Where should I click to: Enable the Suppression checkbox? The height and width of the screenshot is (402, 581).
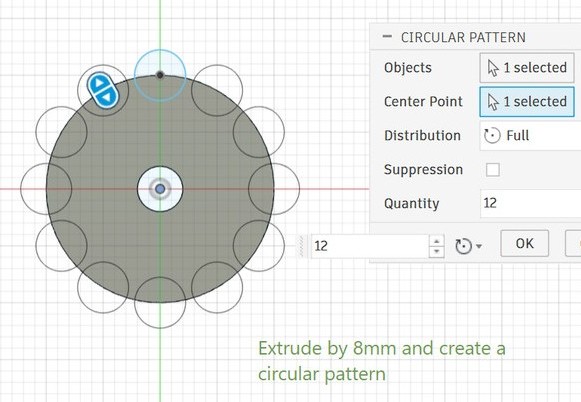(x=492, y=170)
